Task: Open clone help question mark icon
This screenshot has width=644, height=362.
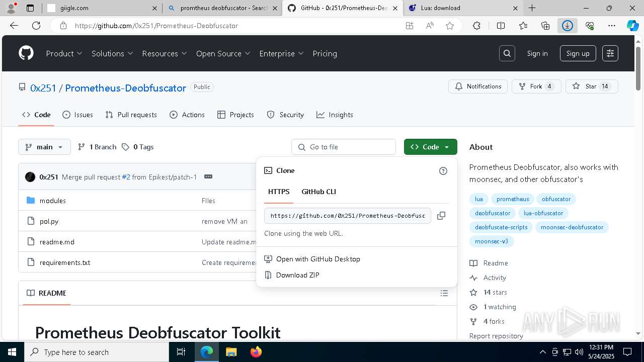Action: point(443,171)
